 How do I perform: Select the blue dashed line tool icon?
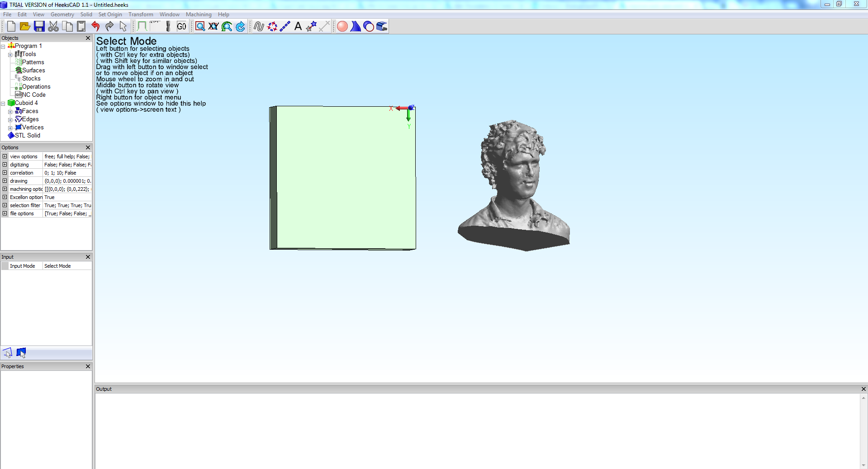tap(285, 27)
